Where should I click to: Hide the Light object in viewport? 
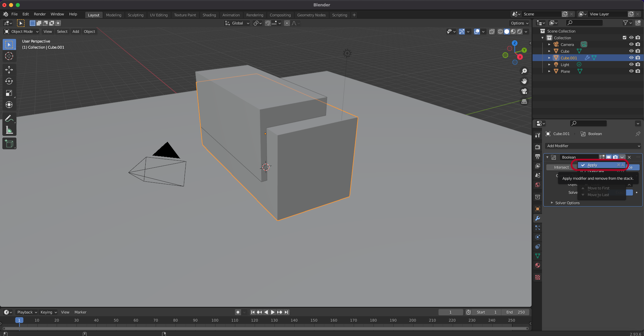tap(631, 64)
